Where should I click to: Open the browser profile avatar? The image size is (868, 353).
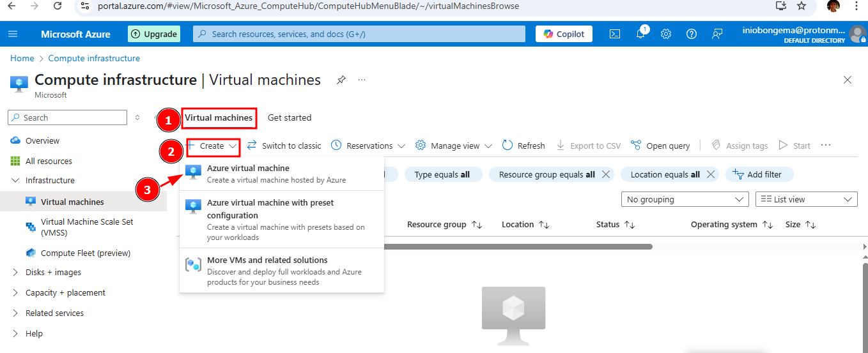(x=833, y=6)
